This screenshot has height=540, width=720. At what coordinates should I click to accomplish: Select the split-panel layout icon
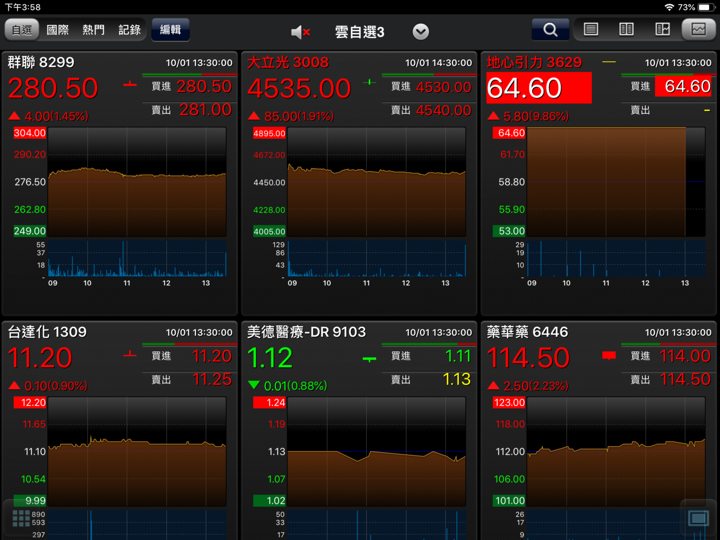[x=662, y=30]
